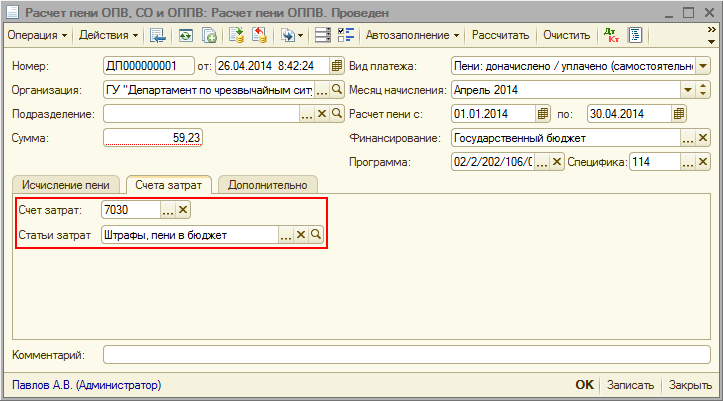Open Статьи затрат item via magnifier icon

pos(315,235)
